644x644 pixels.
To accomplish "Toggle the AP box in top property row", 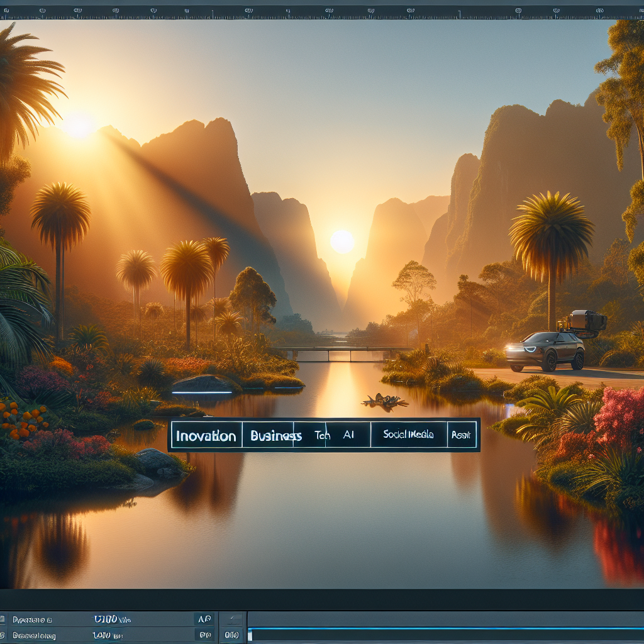I will (x=204, y=619).
